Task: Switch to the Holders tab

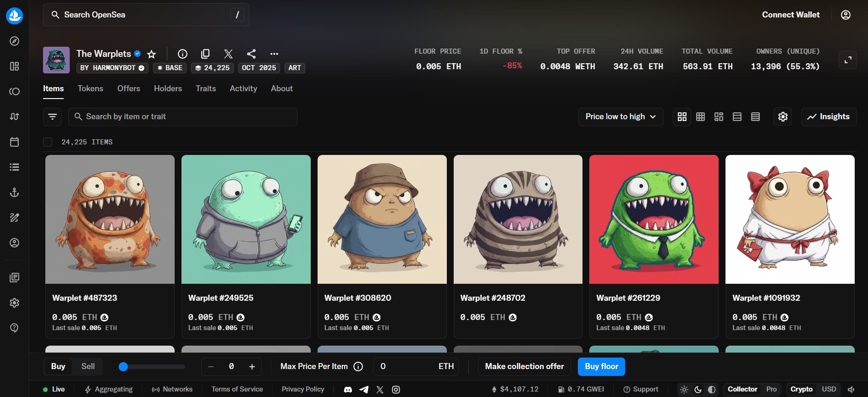Action: 168,88
